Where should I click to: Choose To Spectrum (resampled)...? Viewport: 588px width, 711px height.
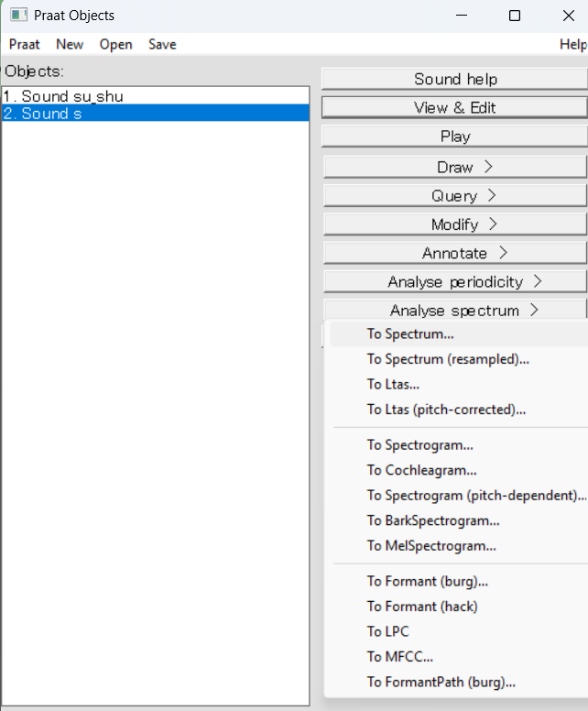459,359
